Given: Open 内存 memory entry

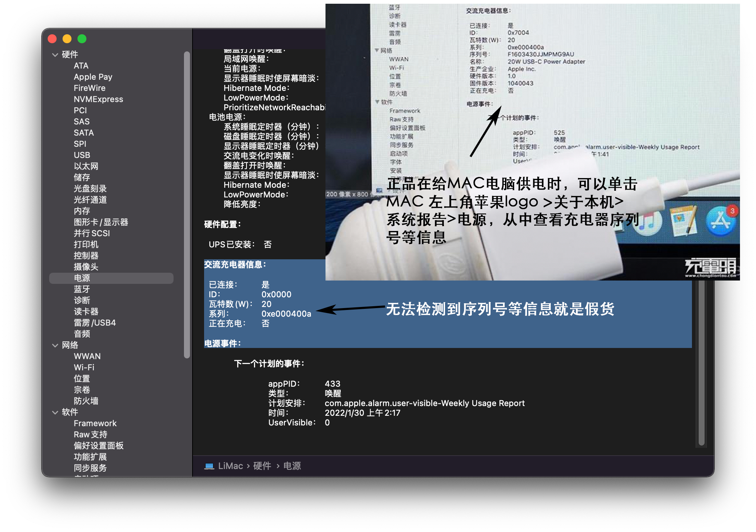Looking at the screenshot, I should coord(82,211).
